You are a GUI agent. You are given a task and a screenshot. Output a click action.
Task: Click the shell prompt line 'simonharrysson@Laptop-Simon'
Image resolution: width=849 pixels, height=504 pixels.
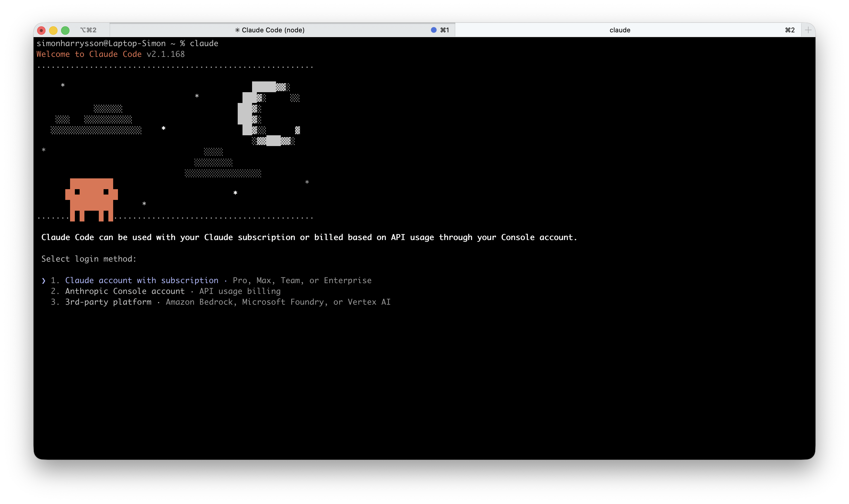point(101,43)
